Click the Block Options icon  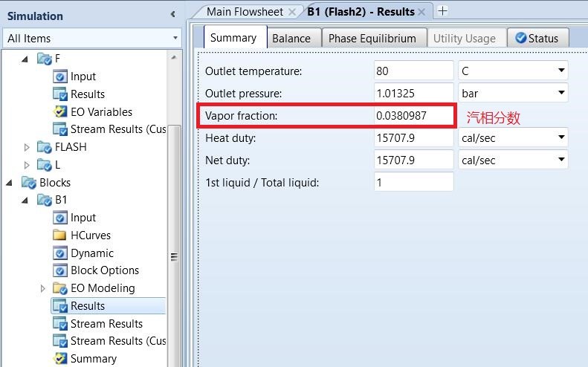[x=60, y=270]
